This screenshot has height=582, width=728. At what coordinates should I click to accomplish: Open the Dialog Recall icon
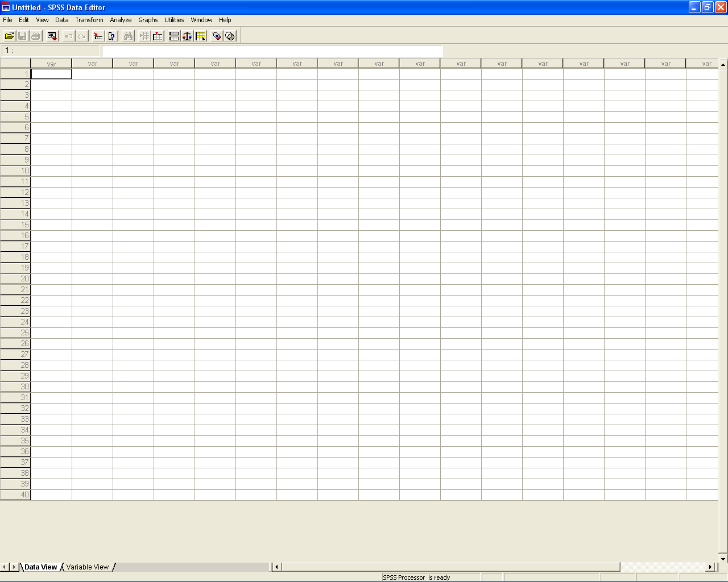(52, 36)
